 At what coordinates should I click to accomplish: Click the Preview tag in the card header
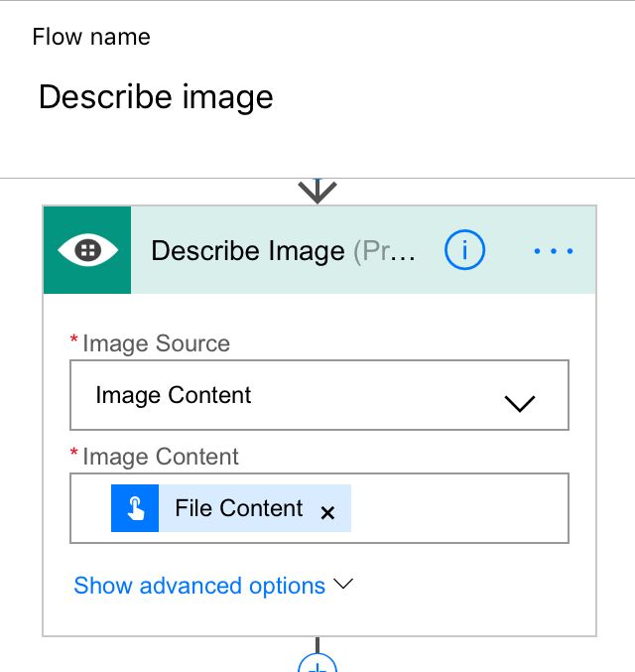(x=385, y=250)
